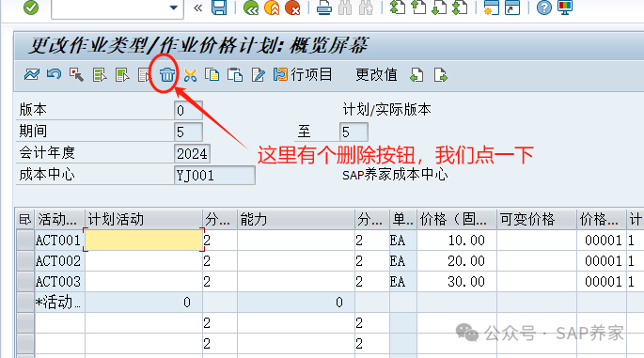The width and height of the screenshot is (644, 358).
Task: Click the highlighted 计划活动 cell for ACT001
Action: click(x=143, y=241)
